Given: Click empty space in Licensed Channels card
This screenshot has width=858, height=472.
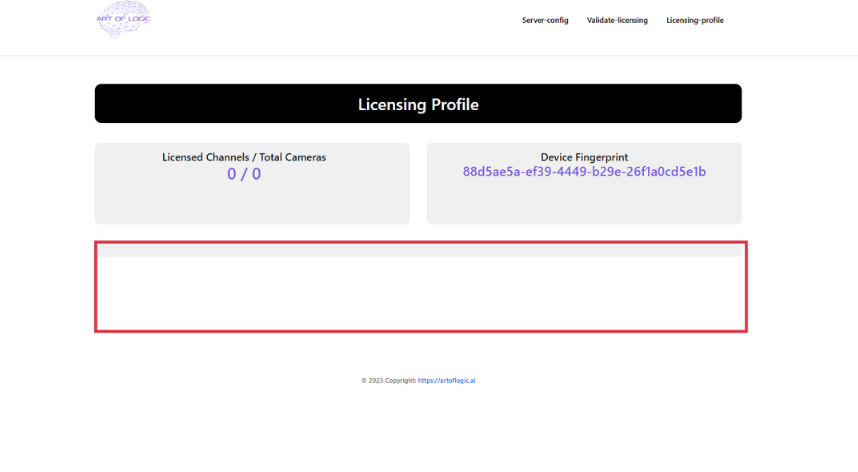Looking at the screenshot, I should [250, 205].
